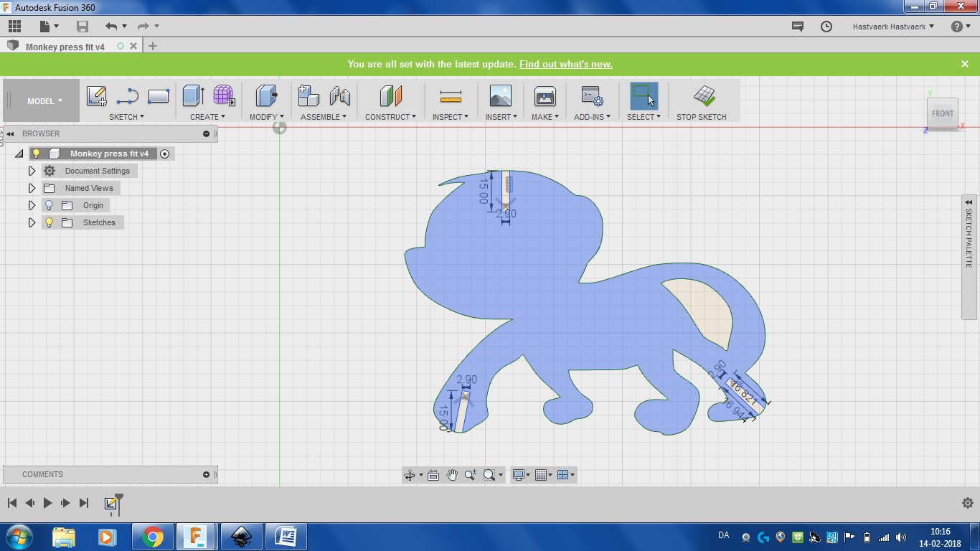
Task: Select the Rectangle sketch tool
Action: pos(159,95)
